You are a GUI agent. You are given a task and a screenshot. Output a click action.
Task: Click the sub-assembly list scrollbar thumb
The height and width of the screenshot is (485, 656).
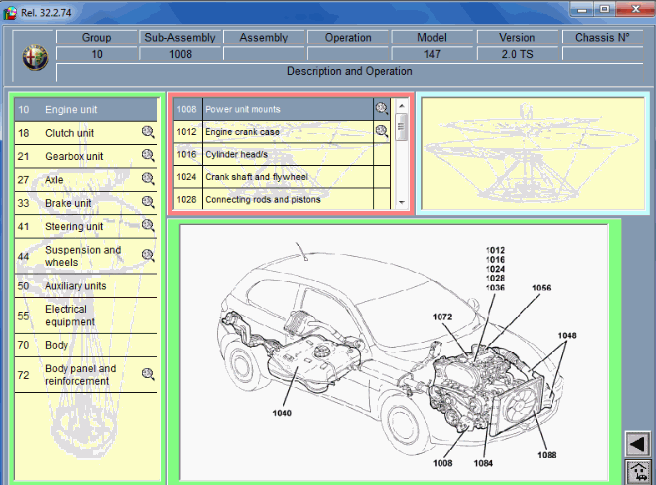pos(401,126)
